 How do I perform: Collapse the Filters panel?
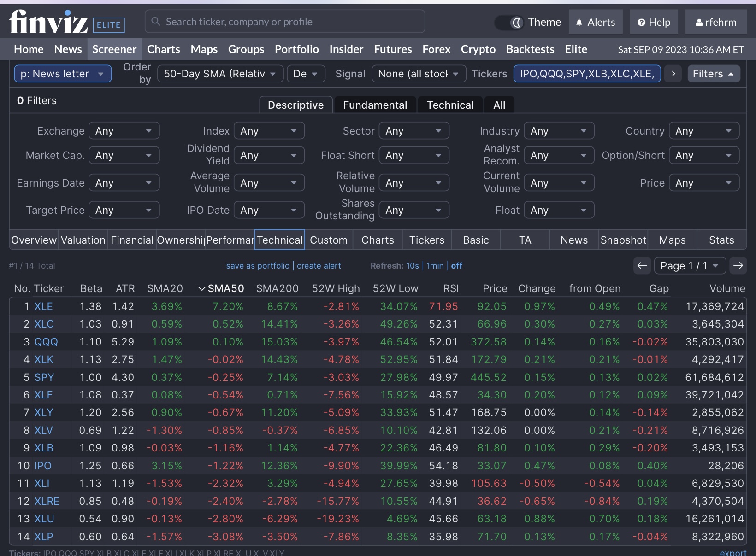714,74
